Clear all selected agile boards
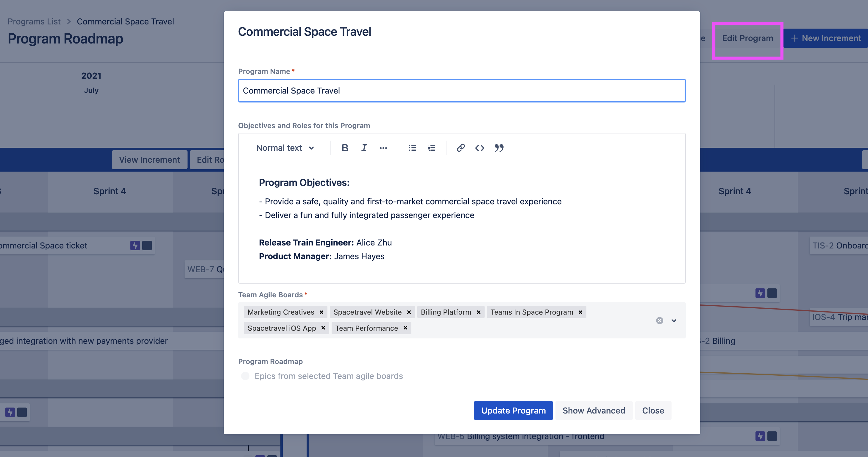Viewport: 868px width, 457px height. [659, 320]
